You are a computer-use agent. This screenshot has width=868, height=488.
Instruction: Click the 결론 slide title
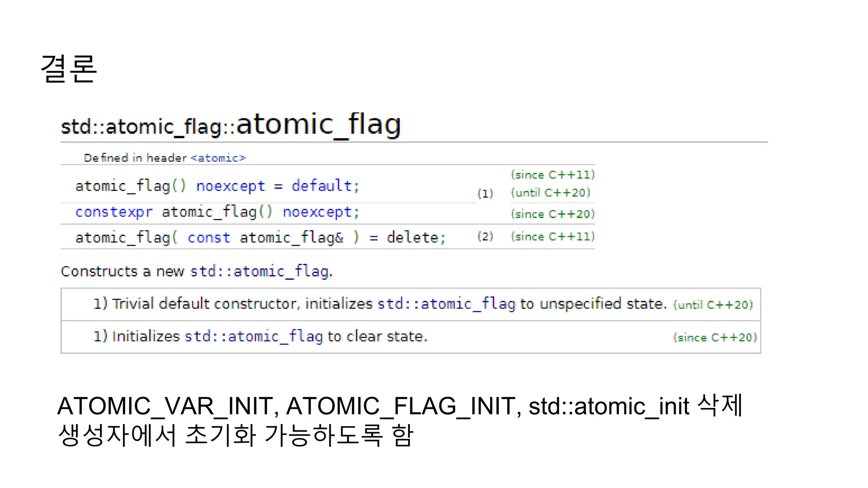coord(69,69)
